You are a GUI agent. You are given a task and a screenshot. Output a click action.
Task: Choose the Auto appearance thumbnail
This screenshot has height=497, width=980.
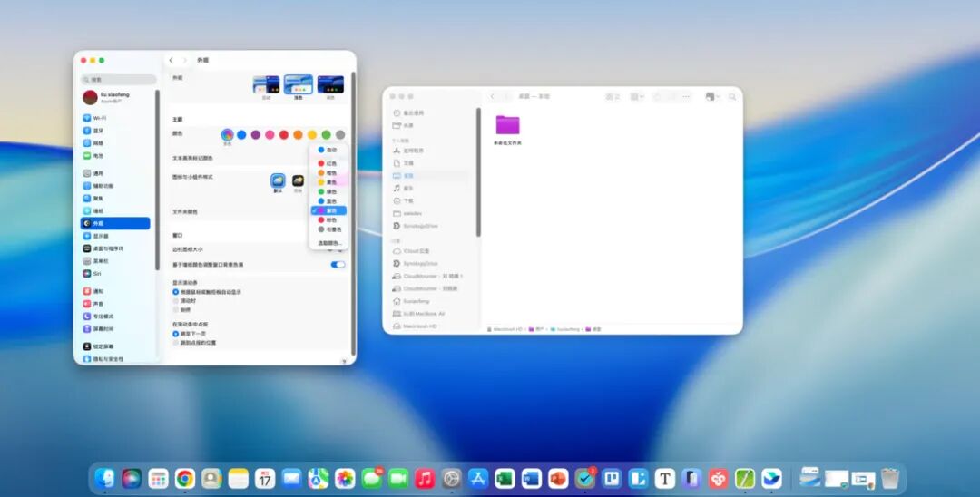coord(266,85)
